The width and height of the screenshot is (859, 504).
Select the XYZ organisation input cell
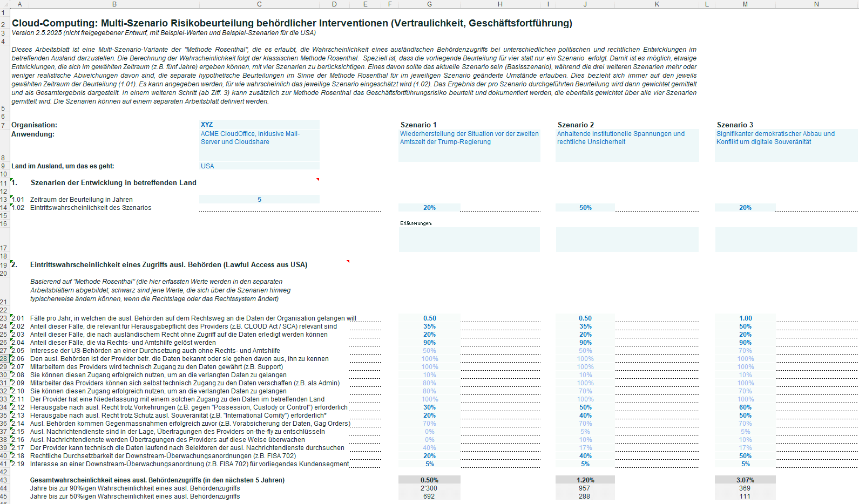259,125
